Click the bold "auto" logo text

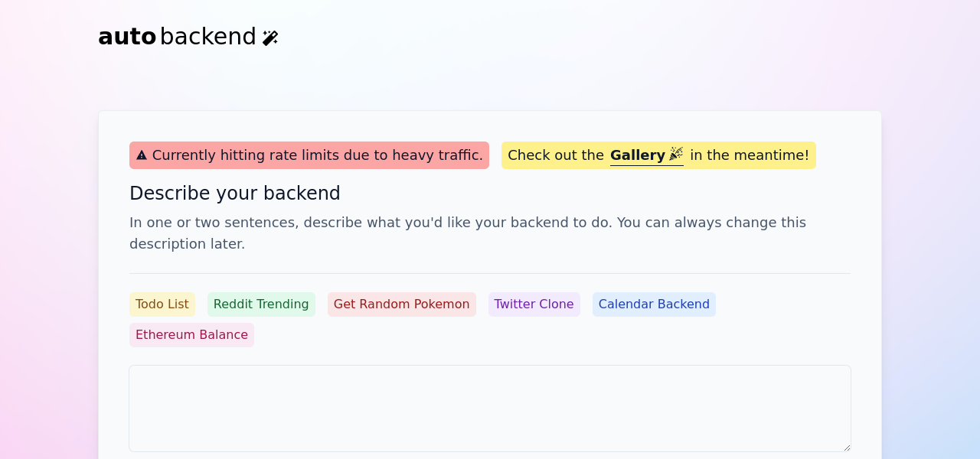click(127, 37)
